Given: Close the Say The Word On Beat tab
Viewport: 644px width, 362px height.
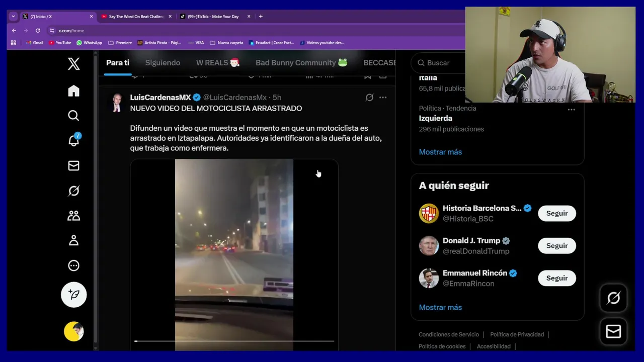Looking at the screenshot, I should 170,17.
